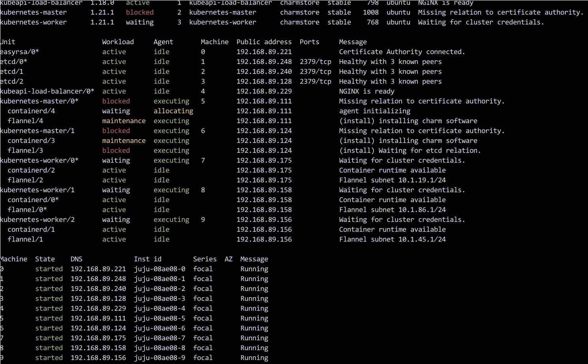Click focal series for juju-08ae08-6
The image size is (588, 364).
pyautogui.click(x=203, y=328)
